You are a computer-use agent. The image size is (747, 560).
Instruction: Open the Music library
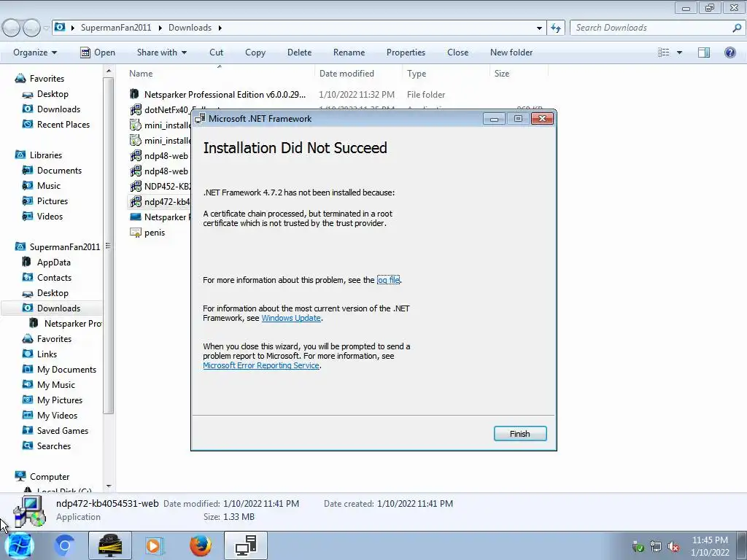coord(49,186)
